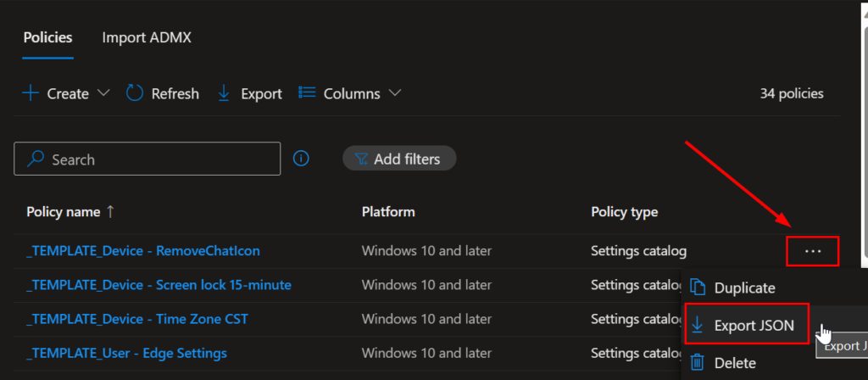
Task: Click the Add filters button
Action: click(x=399, y=159)
